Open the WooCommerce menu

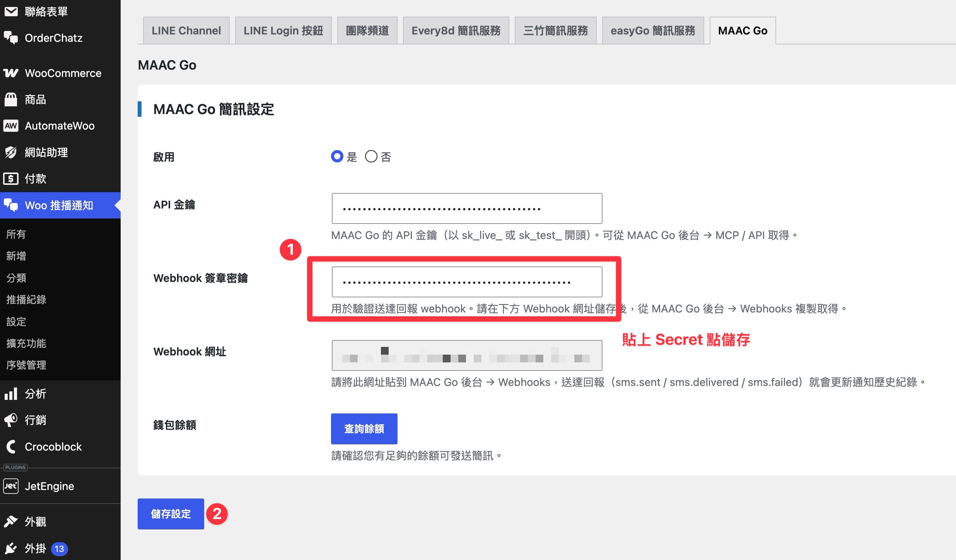(x=60, y=73)
